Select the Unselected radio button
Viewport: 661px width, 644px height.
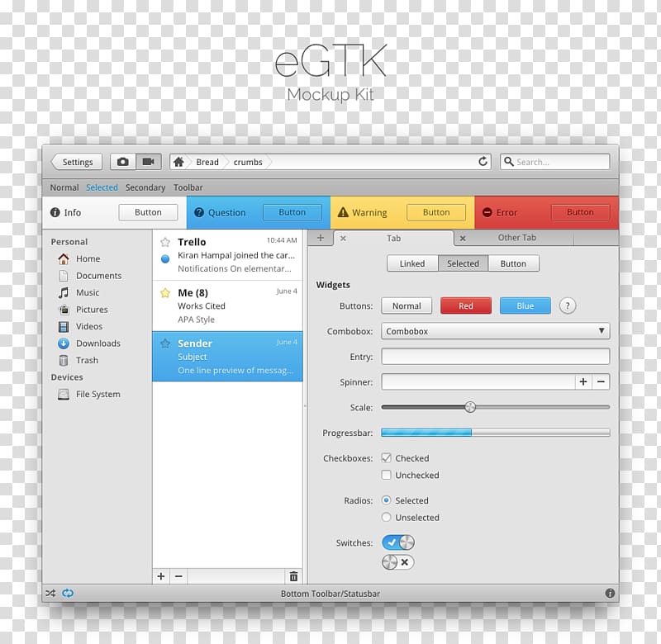pos(386,517)
